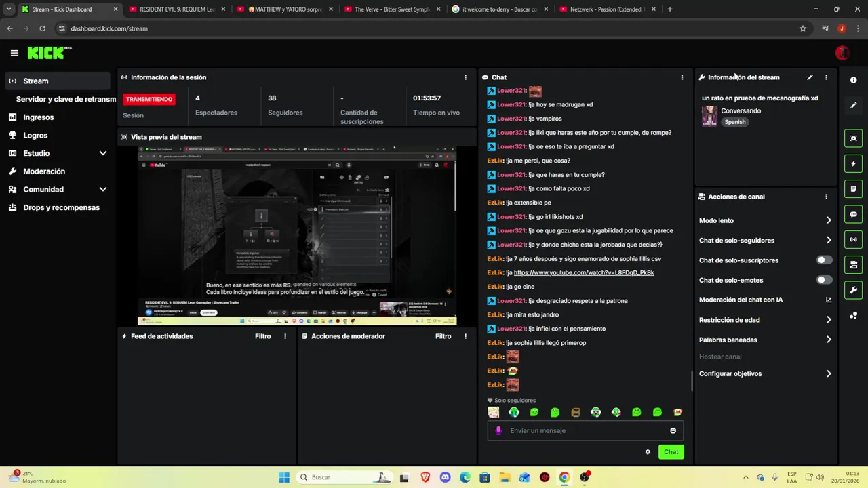Expand Modo lento options

[x=829, y=220]
